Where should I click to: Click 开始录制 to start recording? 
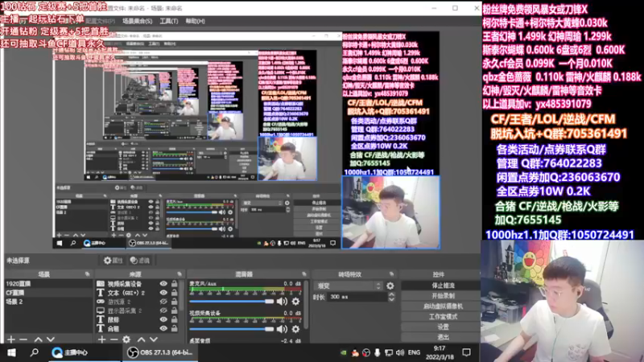click(442, 295)
